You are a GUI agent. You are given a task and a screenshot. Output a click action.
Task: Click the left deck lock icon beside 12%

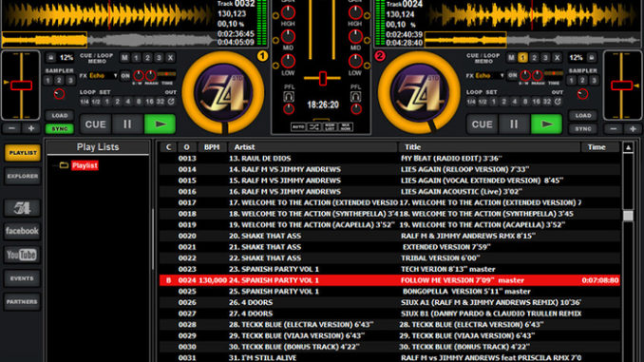[51, 58]
